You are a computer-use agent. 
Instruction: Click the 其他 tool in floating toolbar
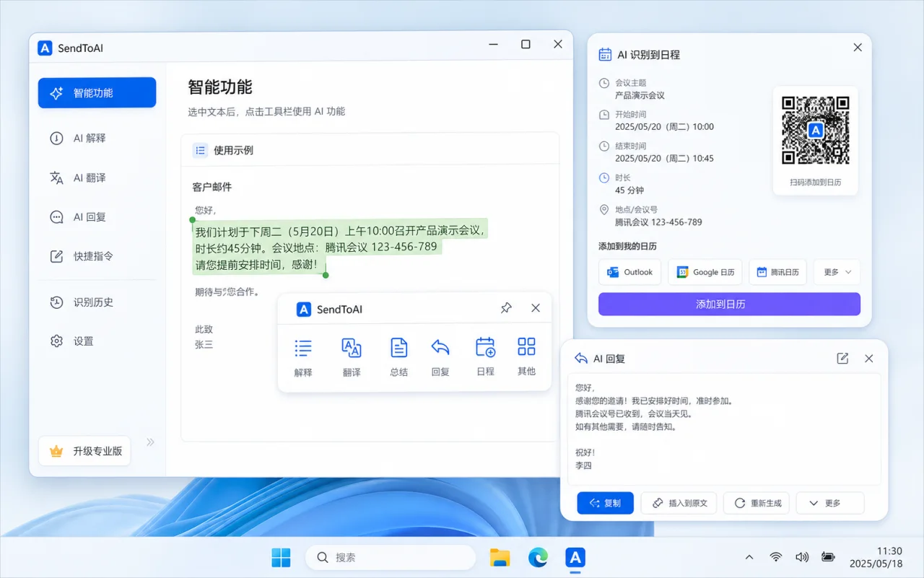tap(527, 357)
